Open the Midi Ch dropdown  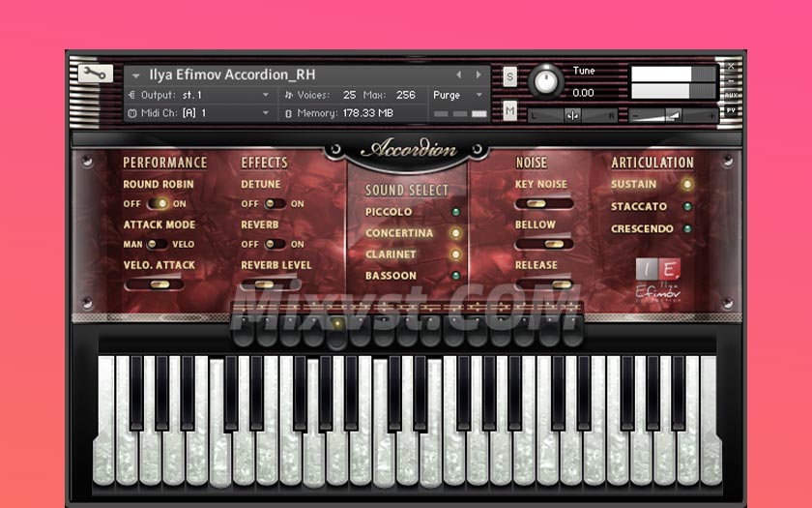266,113
